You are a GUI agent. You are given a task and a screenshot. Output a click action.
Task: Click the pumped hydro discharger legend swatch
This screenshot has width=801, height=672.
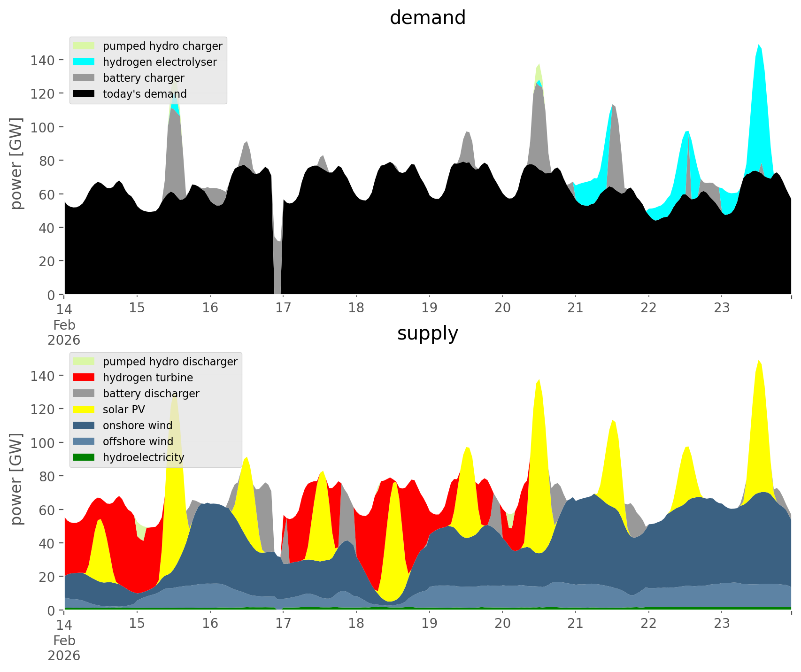click(84, 362)
